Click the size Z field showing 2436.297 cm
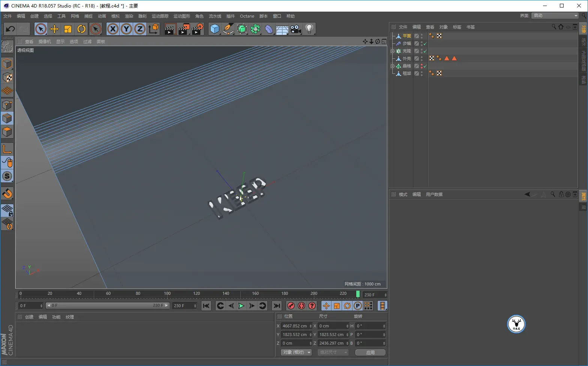The image size is (588, 366). pos(334,343)
